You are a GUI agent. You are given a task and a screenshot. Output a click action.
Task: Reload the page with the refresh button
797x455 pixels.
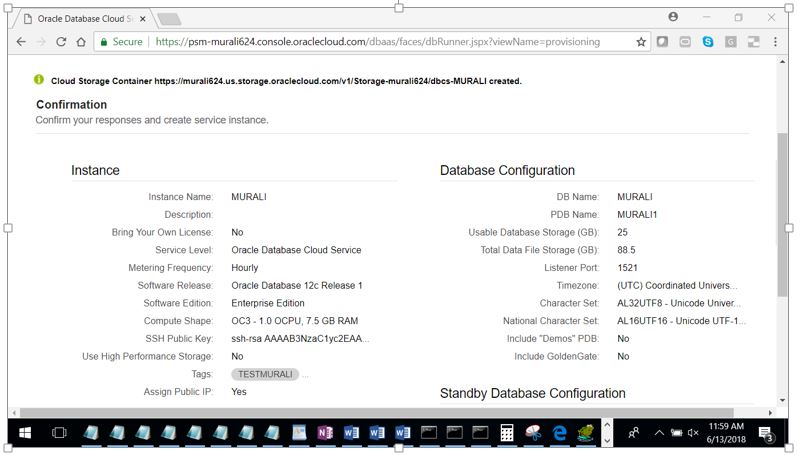click(62, 42)
